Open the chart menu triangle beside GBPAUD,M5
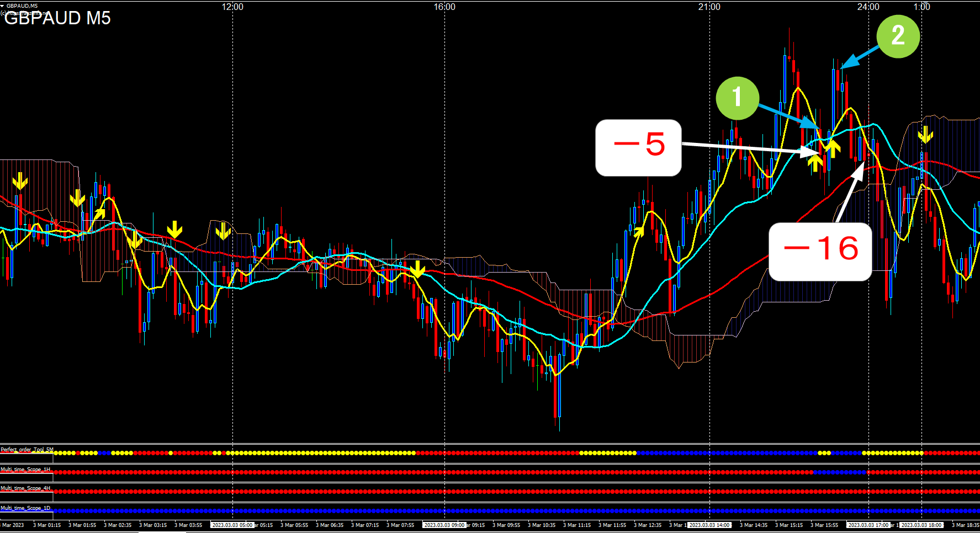This screenshot has height=533, width=980. (2, 6)
